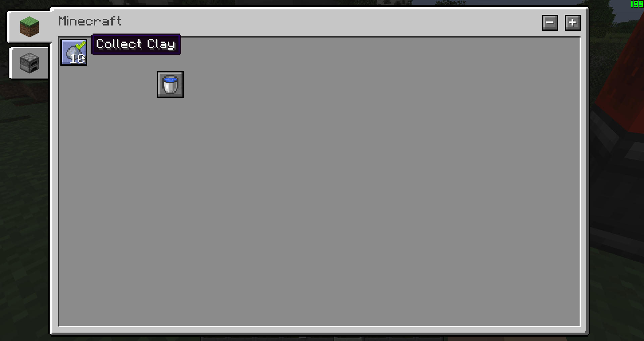Switch to the furnace chapter tab
Viewport: 644px width, 341px height.
[x=30, y=63]
